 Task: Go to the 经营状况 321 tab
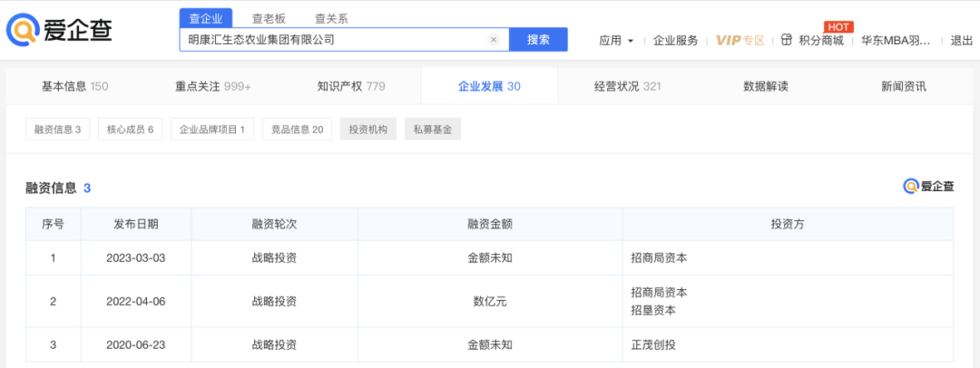click(x=627, y=86)
